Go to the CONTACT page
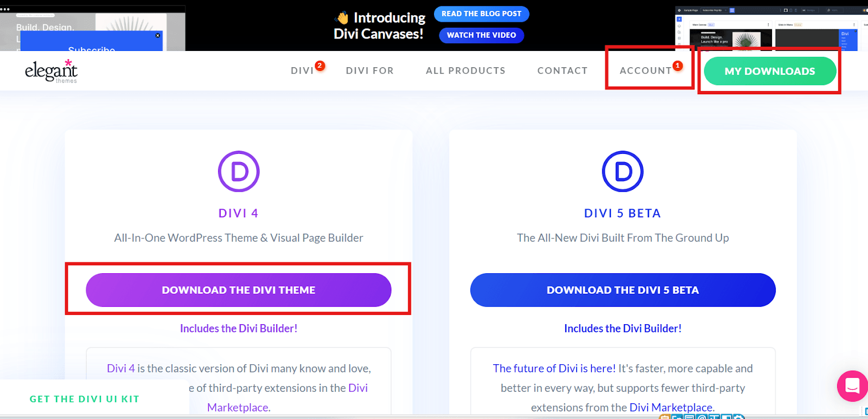The height and width of the screenshot is (419, 868). pyautogui.click(x=563, y=71)
